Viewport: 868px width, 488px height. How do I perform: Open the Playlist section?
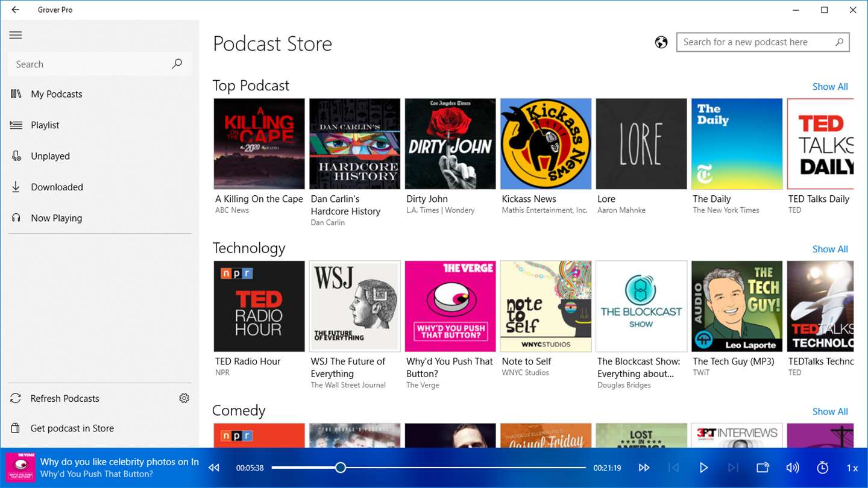click(100, 125)
